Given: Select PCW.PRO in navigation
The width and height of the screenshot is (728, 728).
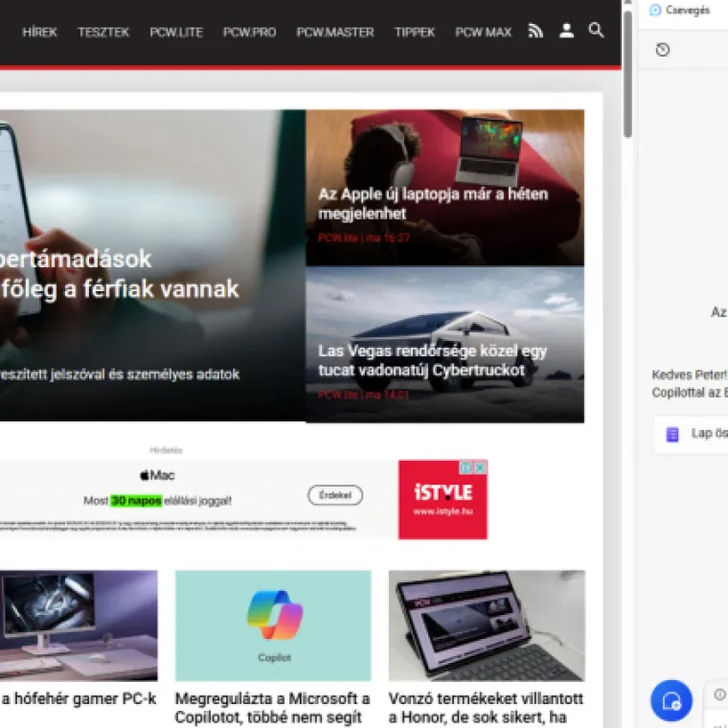Looking at the screenshot, I should [249, 32].
